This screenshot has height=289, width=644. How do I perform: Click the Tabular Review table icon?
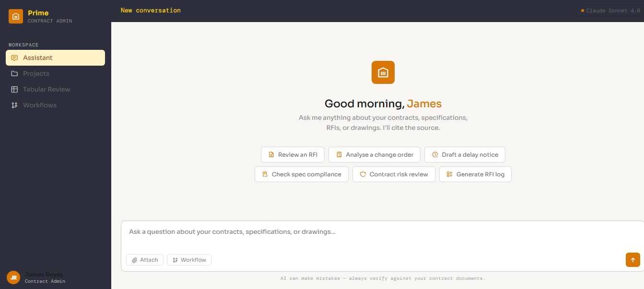point(14,89)
